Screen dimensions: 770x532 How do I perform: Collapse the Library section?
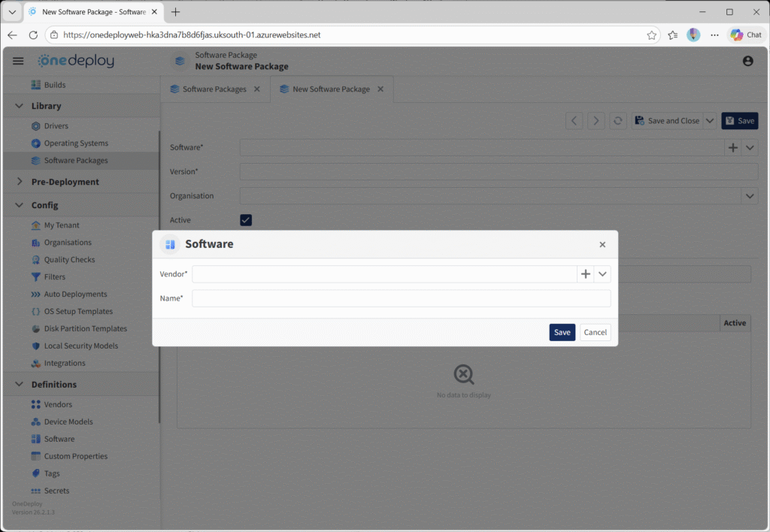(19, 106)
